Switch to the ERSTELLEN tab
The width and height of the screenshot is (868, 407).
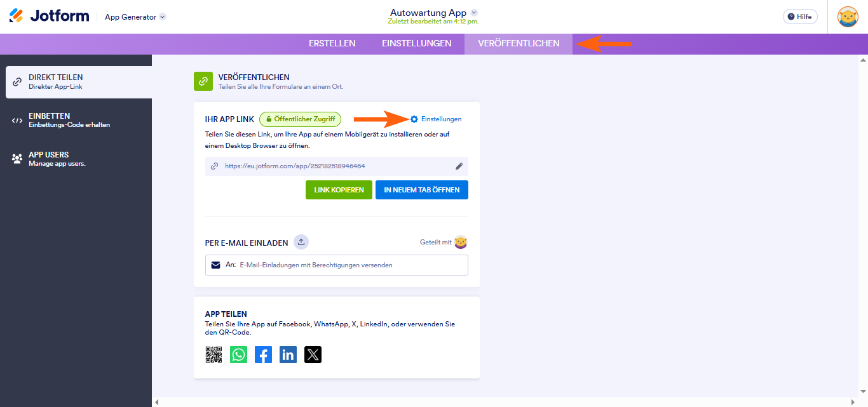click(x=332, y=44)
